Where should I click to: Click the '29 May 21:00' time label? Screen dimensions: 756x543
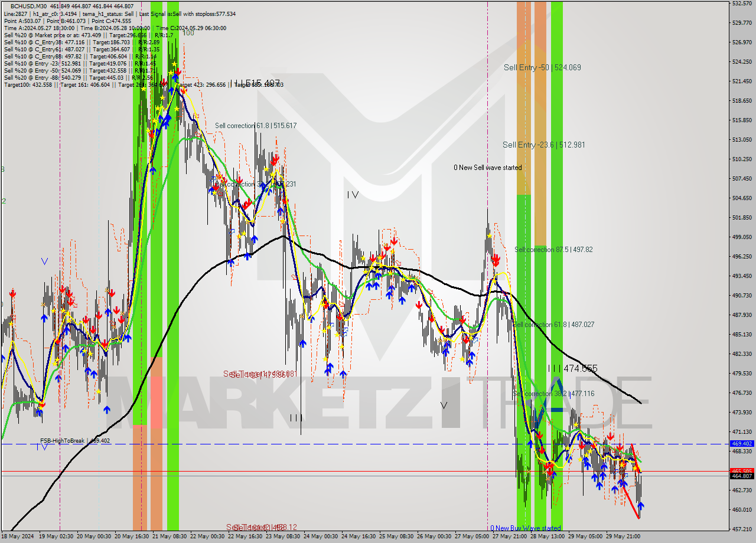coord(623,537)
